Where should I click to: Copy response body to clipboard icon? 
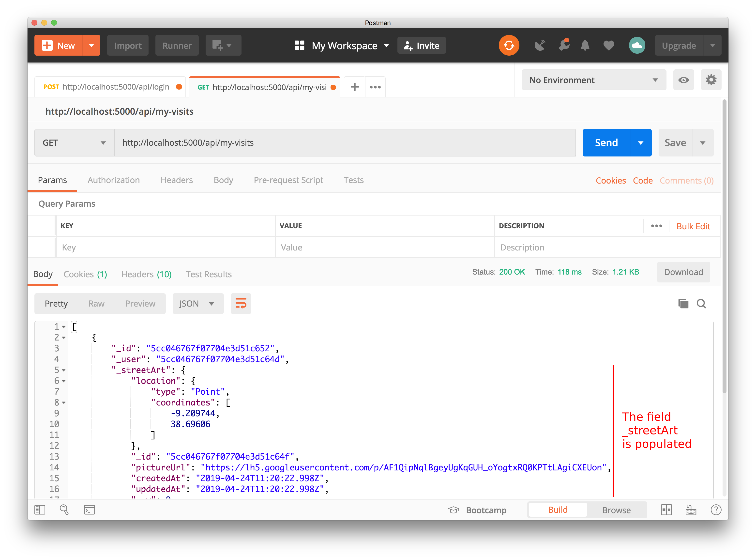(683, 304)
